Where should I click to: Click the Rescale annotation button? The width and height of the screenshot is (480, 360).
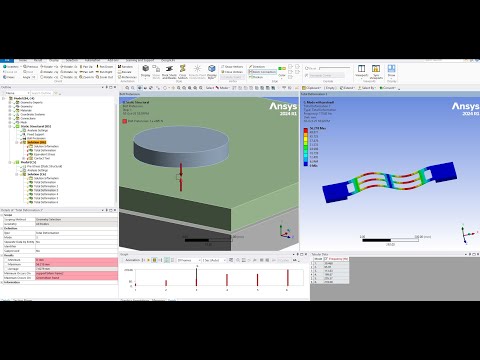(125, 72)
